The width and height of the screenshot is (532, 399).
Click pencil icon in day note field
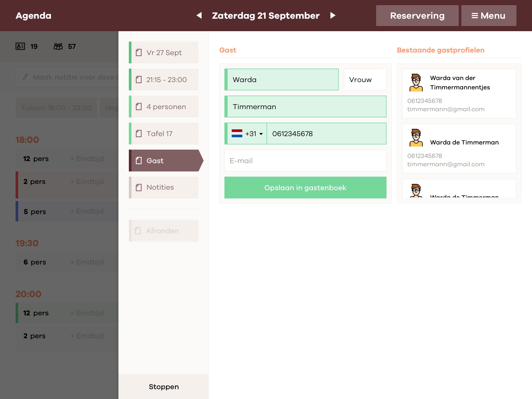pos(25,77)
